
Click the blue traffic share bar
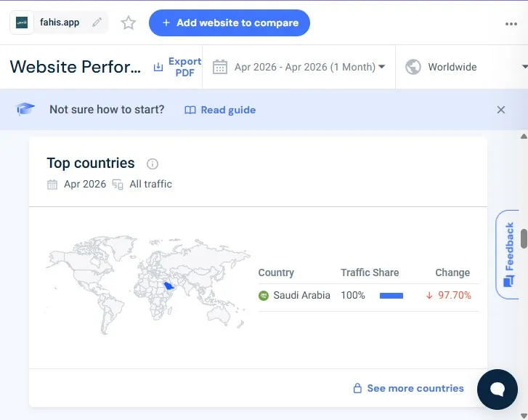[x=391, y=296]
